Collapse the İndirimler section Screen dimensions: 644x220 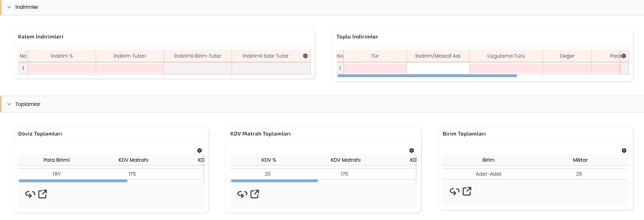coord(9,7)
